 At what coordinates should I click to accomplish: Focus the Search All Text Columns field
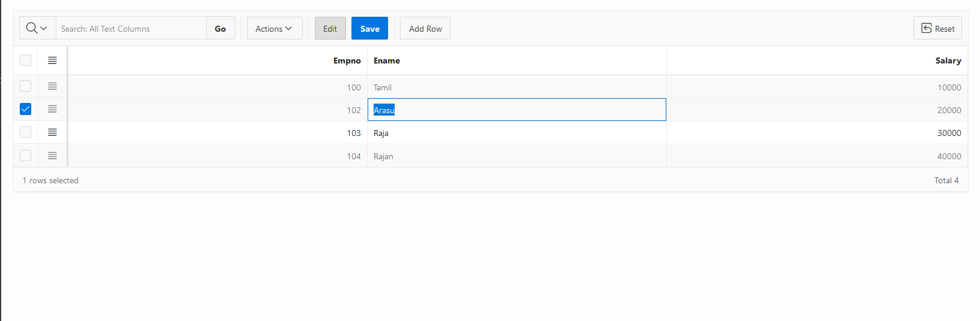[x=131, y=28]
